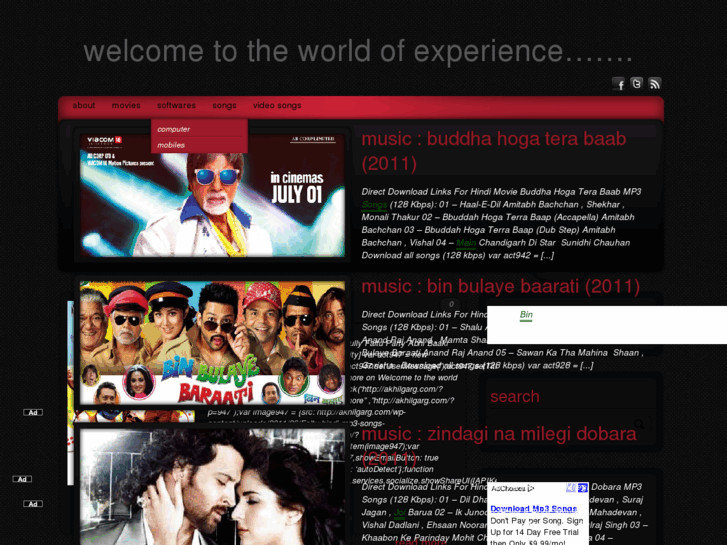Image resolution: width=727 pixels, height=545 pixels.
Task: Click the green 'Main' link in Buddha post
Action: point(466,243)
